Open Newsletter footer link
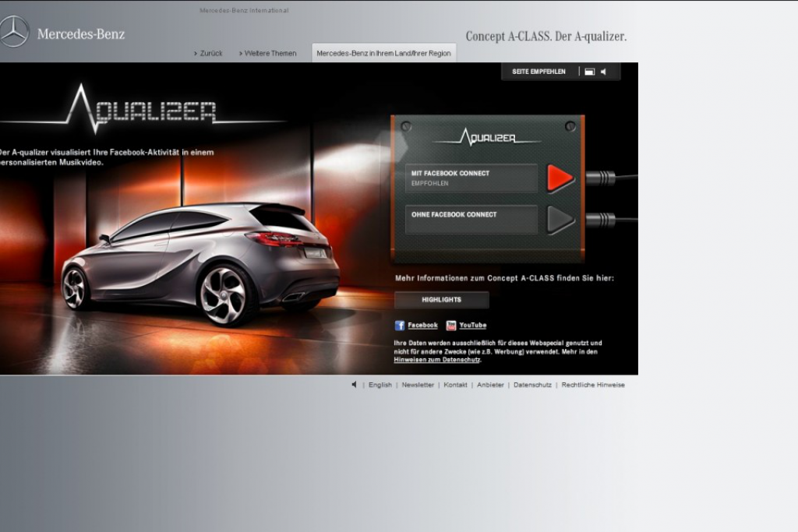The width and height of the screenshot is (798, 532). coord(418,385)
